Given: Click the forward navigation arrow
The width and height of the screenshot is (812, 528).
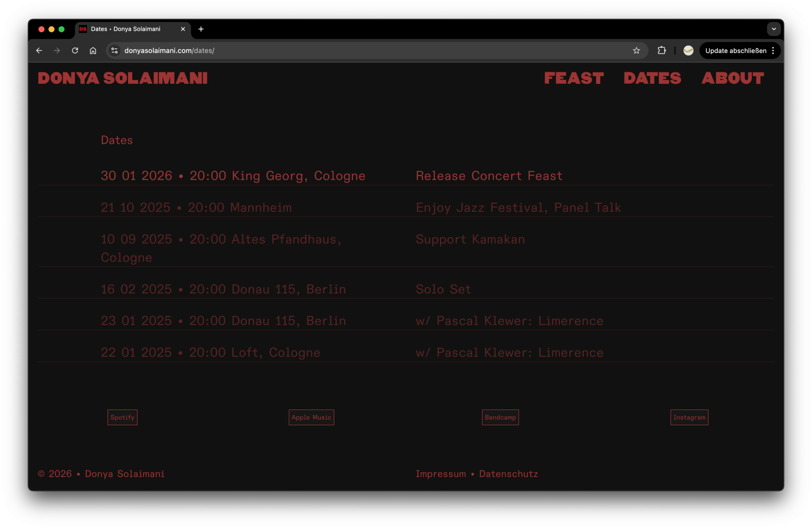Looking at the screenshot, I should (x=57, y=50).
